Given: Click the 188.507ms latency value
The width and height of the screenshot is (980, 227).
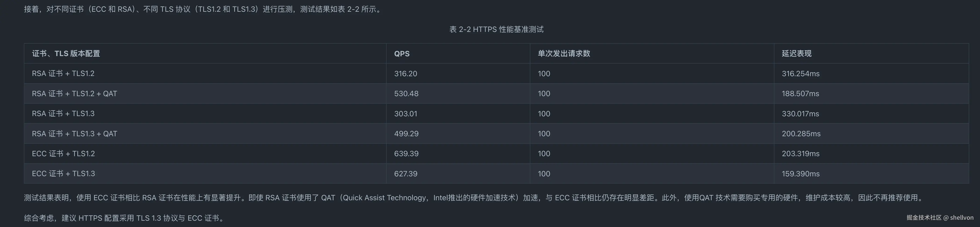Looking at the screenshot, I should pos(800,94).
